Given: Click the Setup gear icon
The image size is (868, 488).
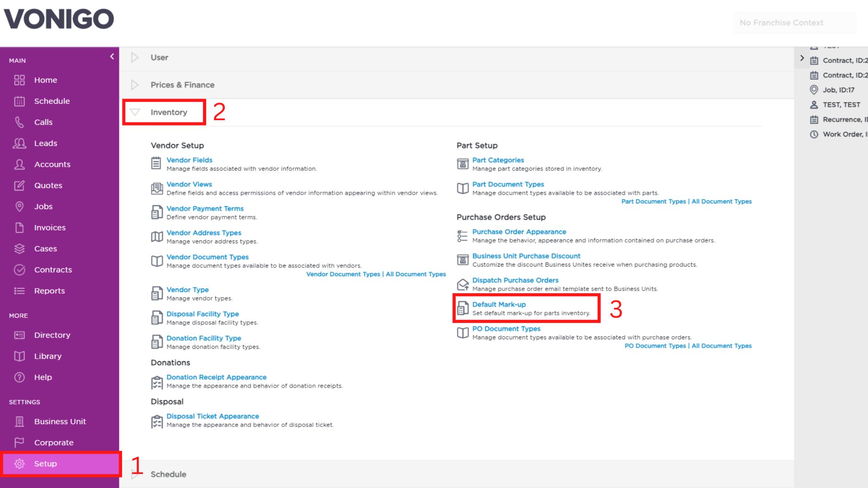Looking at the screenshot, I should click(19, 464).
